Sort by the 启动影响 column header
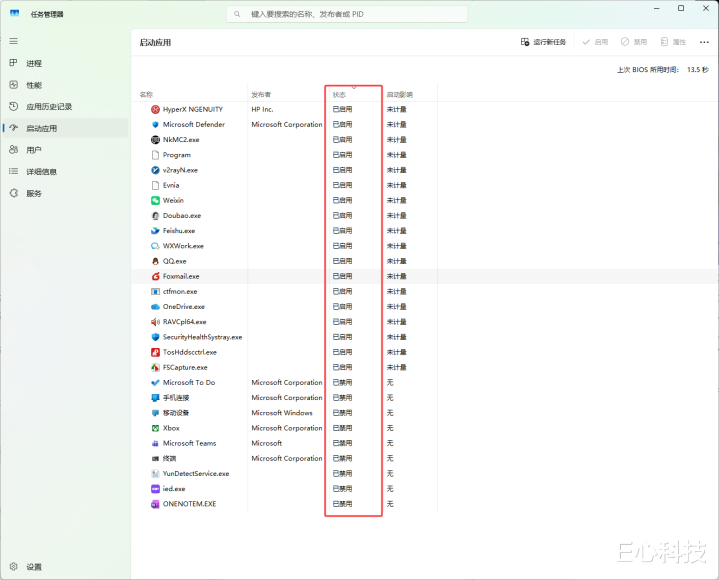Viewport: 719px width, 580px height. tap(399, 94)
